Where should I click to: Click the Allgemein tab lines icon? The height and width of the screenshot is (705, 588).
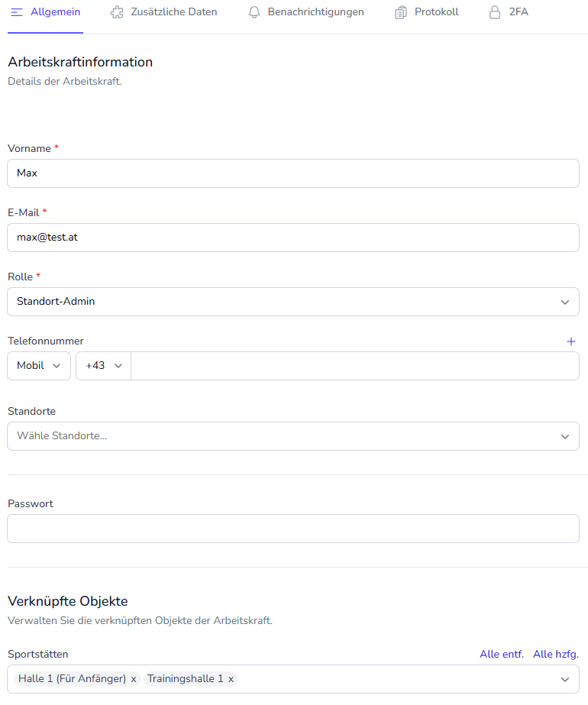[x=17, y=12]
